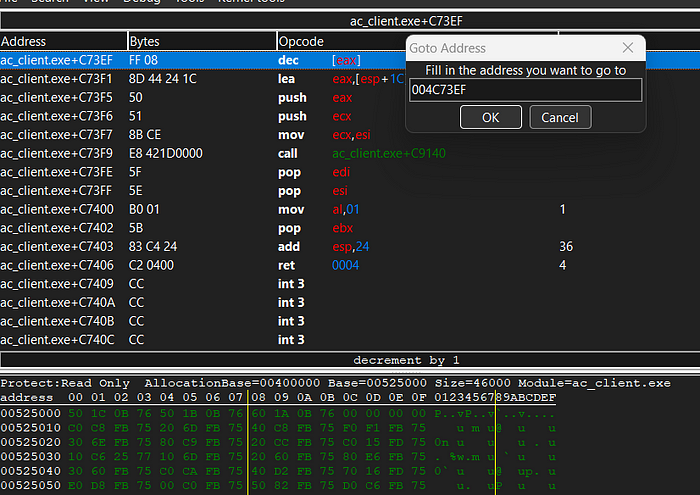Screen dimensions: 700x495
Task: Select the row at ac_client.exe+C7409
Action: [350, 284]
